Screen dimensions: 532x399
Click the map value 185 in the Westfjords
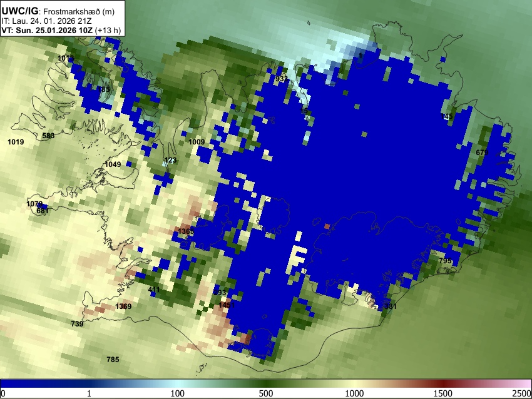[x=104, y=89]
